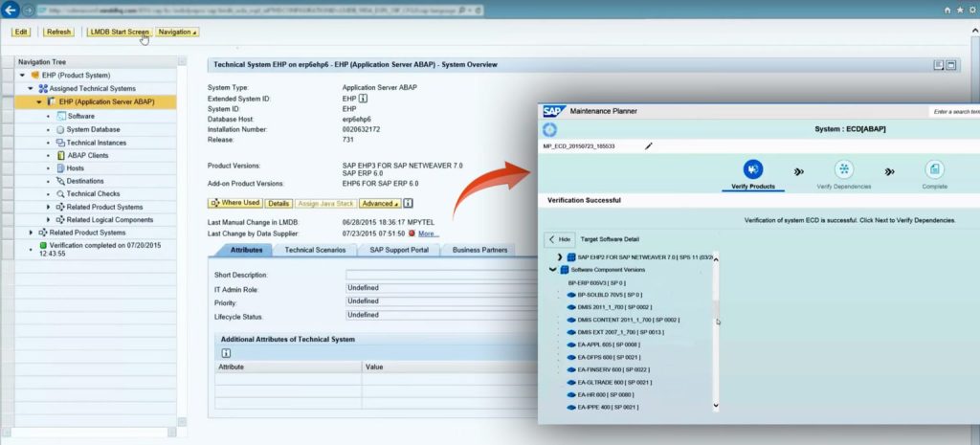The image size is (980, 445).
Task: Switch to the Technical Scenarios tab
Action: click(315, 250)
